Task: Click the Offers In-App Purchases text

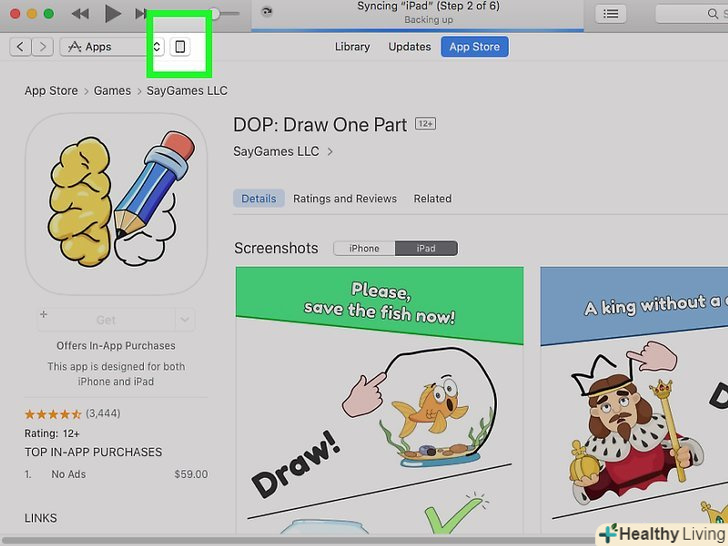Action: pyautogui.click(x=116, y=346)
